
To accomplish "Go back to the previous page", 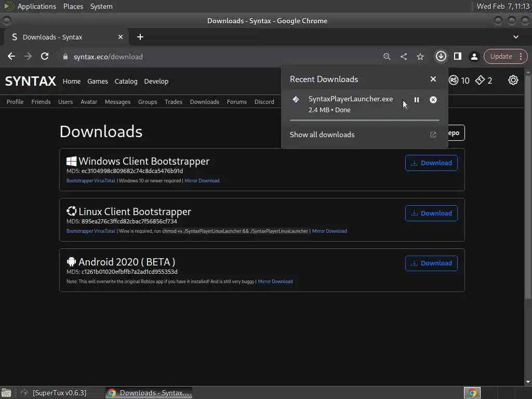I will [x=11, y=56].
